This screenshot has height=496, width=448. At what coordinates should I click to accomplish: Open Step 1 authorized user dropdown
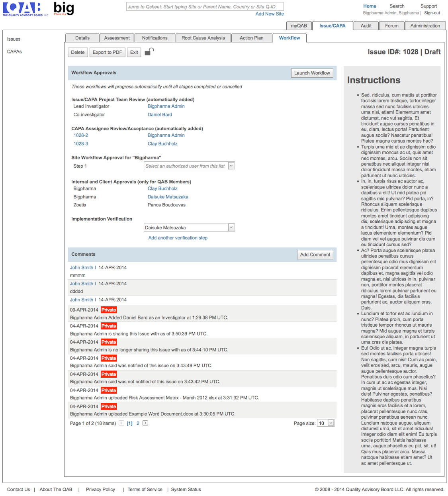pos(231,166)
